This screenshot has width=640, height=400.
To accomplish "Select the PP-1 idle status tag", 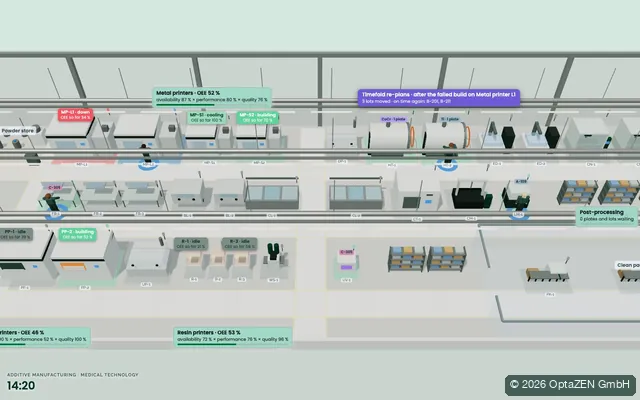I will coord(16,234).
